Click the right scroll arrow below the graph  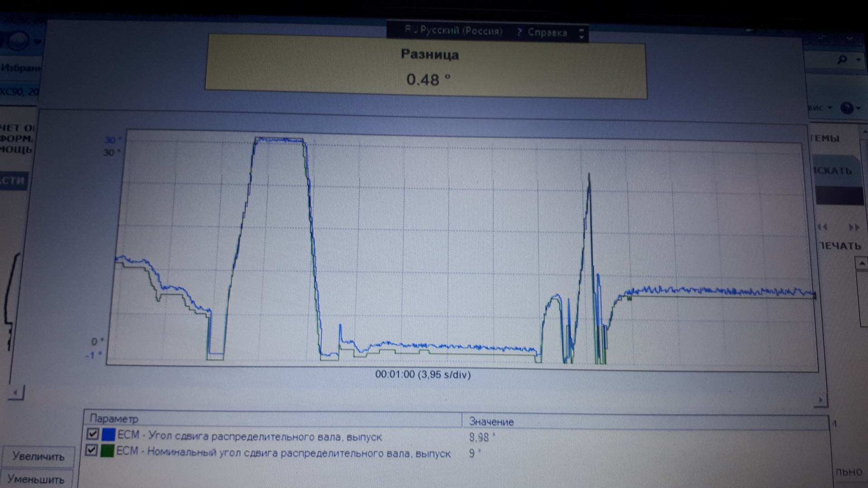coord(821,400)
